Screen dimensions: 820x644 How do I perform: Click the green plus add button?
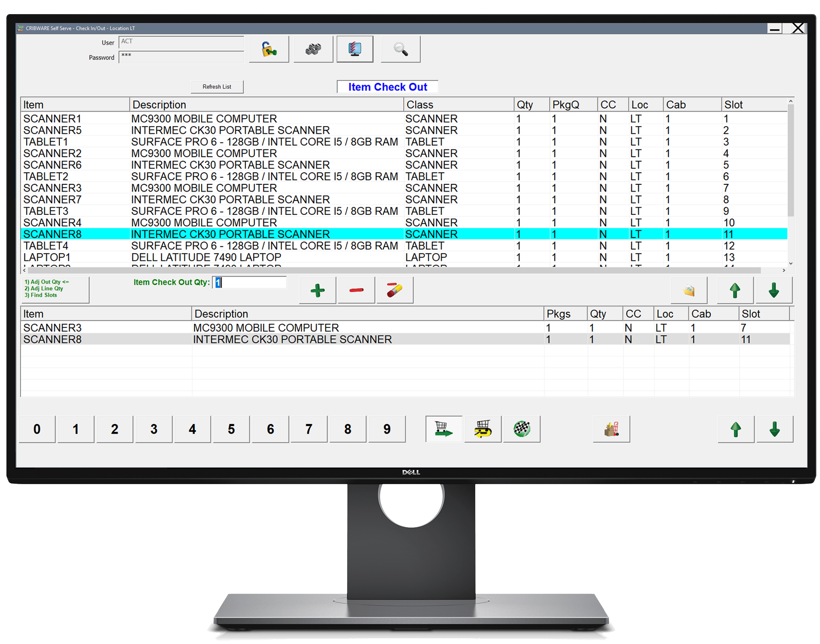tap(317, 291)
